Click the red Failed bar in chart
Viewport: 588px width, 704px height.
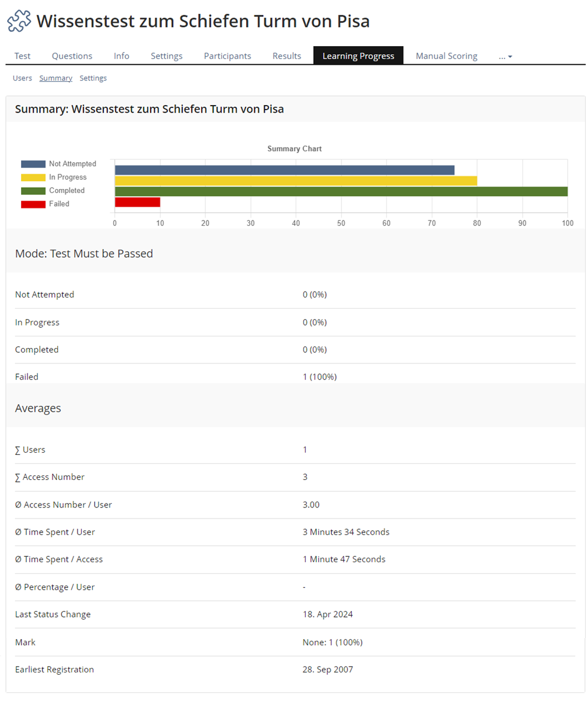137,202
